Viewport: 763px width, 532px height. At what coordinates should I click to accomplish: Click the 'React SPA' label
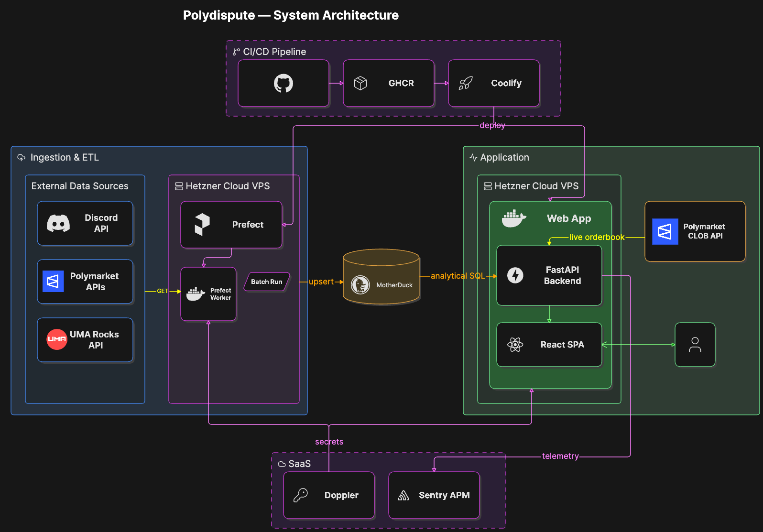pos(562,345)
